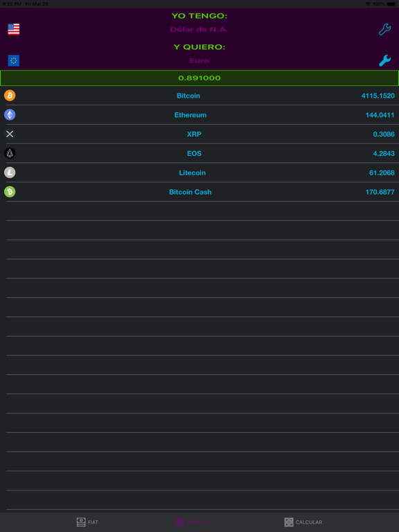Click the EOS price 4.2843
The height and width of the screenshot is (532, 399).
tap(384, 153)
